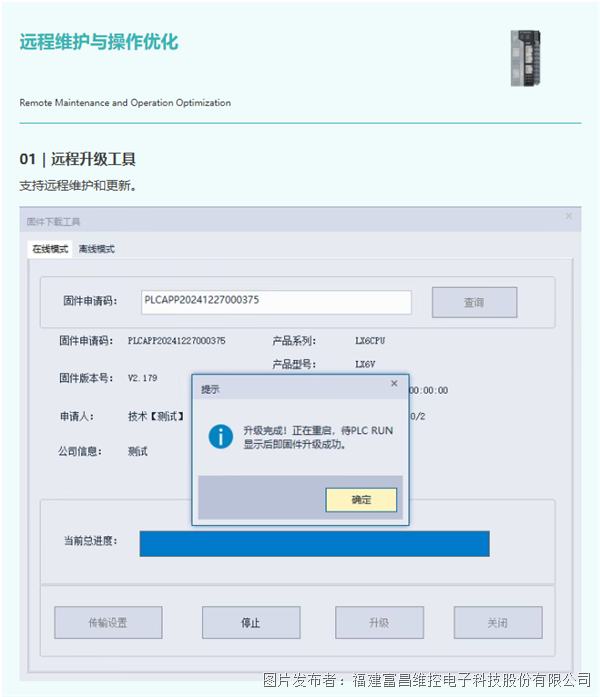Image resolution: width=600 pixels, height=697 pixels.
Task: Click the 远程维护与操作优化 heading
Action: coord(99,42)
